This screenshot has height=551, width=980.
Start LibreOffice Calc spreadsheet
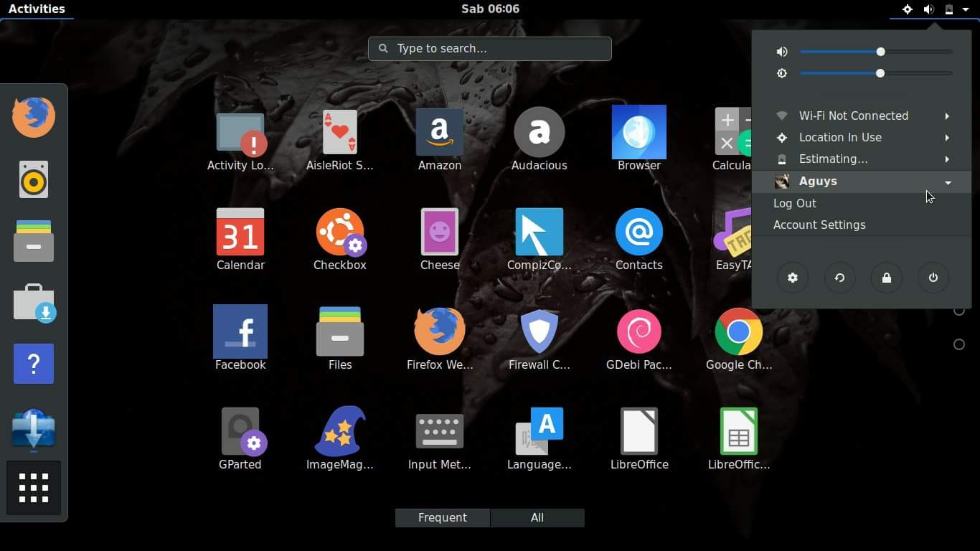739,430
